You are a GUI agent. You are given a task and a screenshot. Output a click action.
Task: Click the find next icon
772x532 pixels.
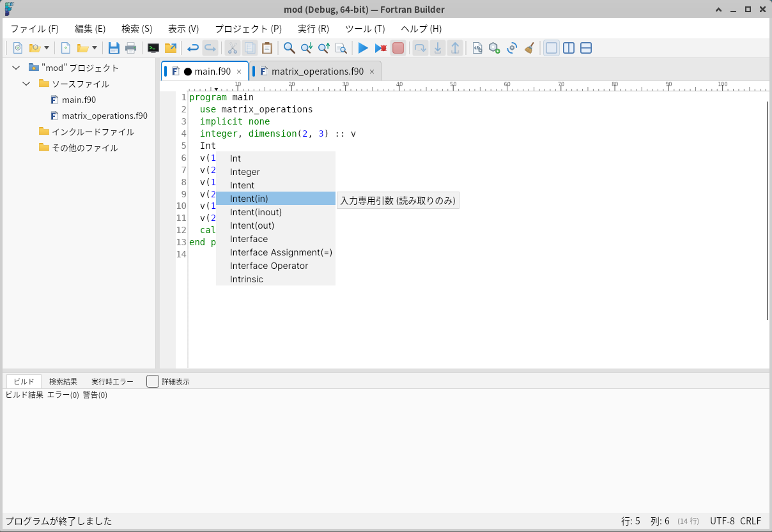pos(307,48)
